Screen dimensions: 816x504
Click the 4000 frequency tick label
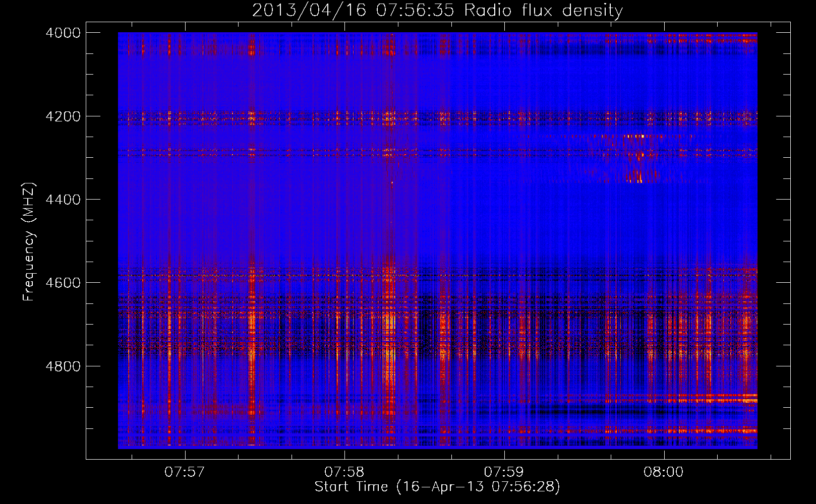[63, 33]
